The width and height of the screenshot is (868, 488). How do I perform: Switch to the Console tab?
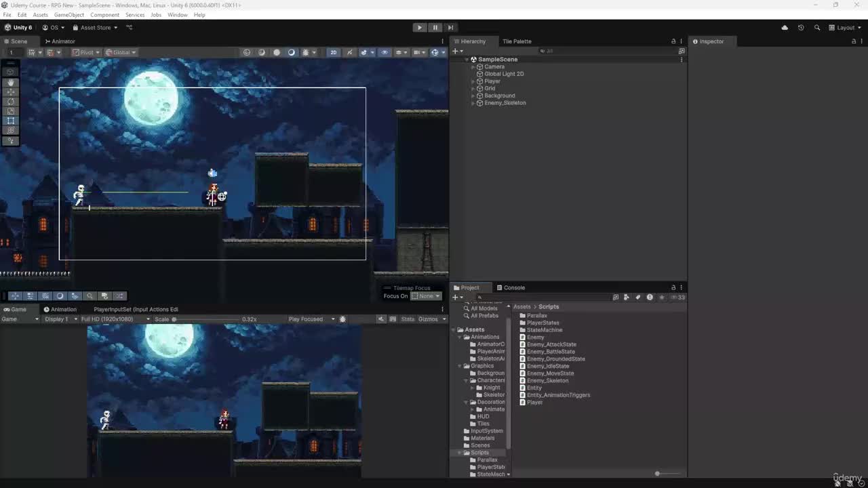[510, 288]
